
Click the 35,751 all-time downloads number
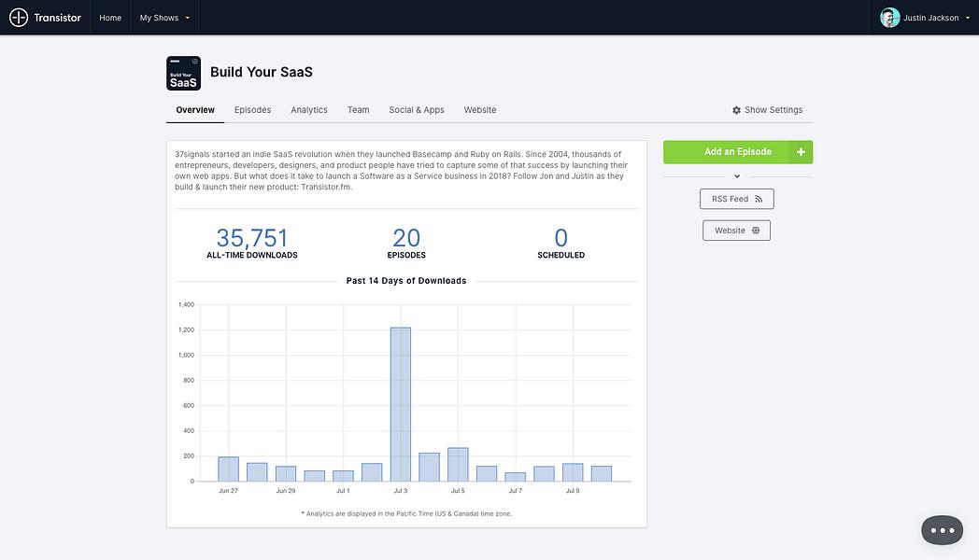[252, 238]
